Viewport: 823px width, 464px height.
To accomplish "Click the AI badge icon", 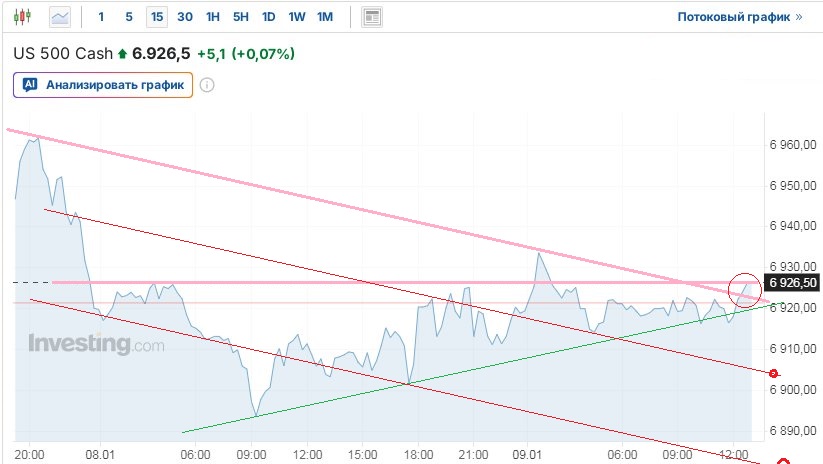I will tap(30, 85).
